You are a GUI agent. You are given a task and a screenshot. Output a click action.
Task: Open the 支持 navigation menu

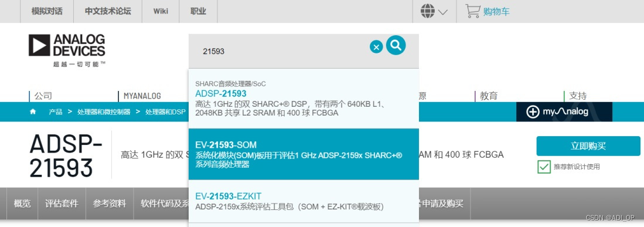click(x=578, y=96)
